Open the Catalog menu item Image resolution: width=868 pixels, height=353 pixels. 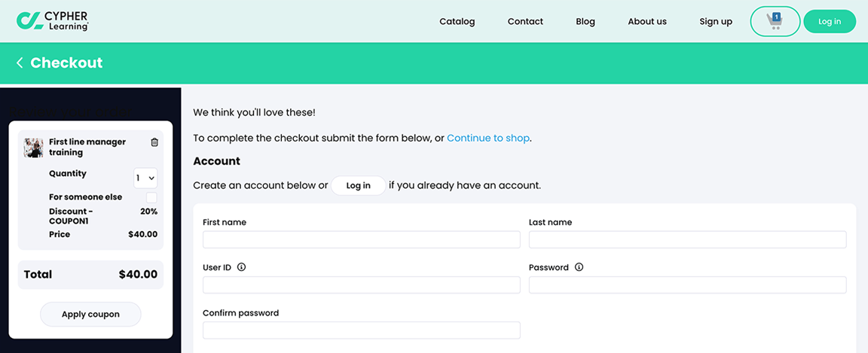point(457,22)
